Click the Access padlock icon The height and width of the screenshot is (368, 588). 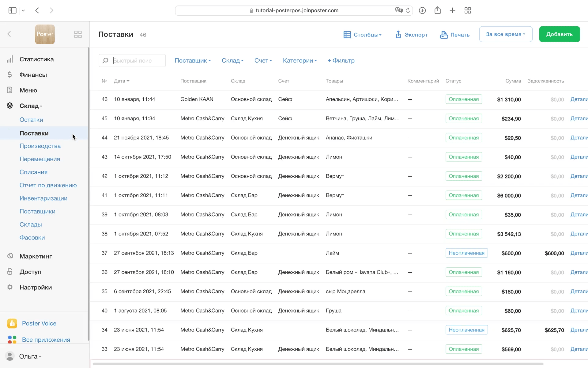pyautogui.click(x=10, y=271)
